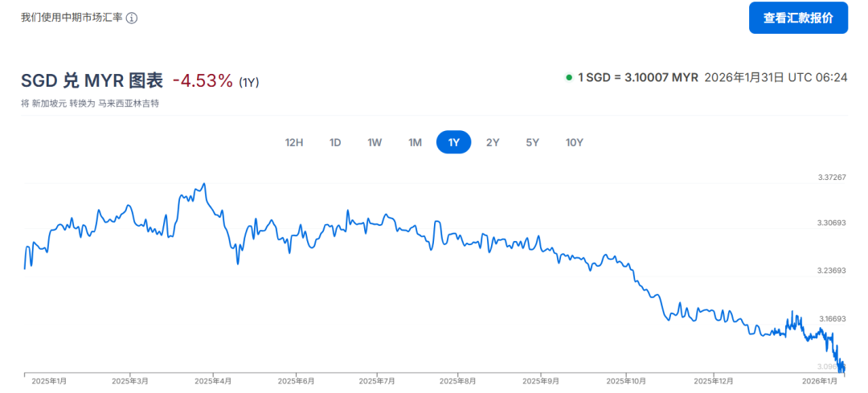Click the green live-rate dot indicator
868x393 pixels.
click(569, 77)
